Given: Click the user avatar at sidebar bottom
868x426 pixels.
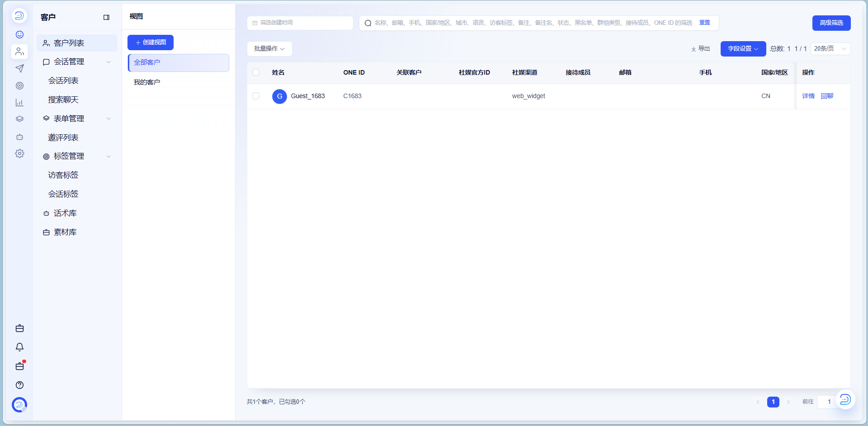Looking at the screenshot, I should (19, 405).
